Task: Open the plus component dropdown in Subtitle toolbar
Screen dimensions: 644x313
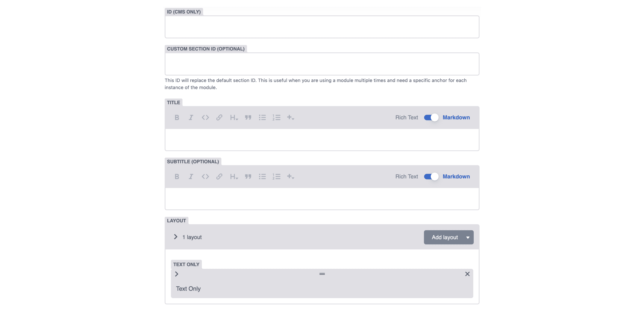Action: point(291,176)
